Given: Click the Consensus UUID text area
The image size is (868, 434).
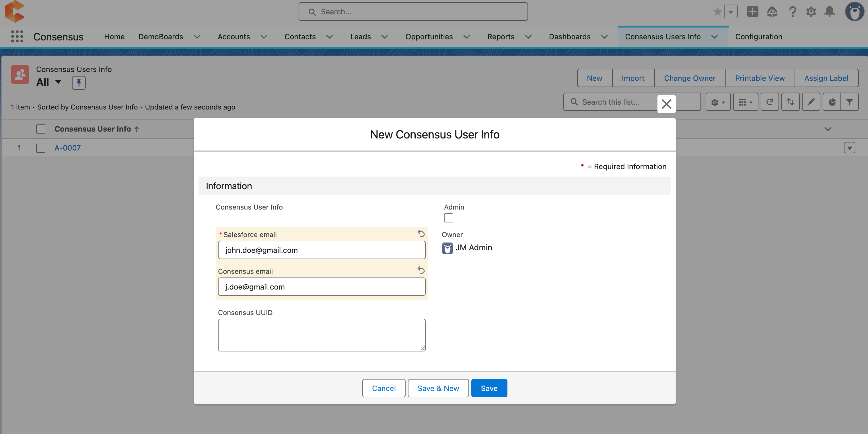Looking at the screenshot, I should [x=322, y=335].
